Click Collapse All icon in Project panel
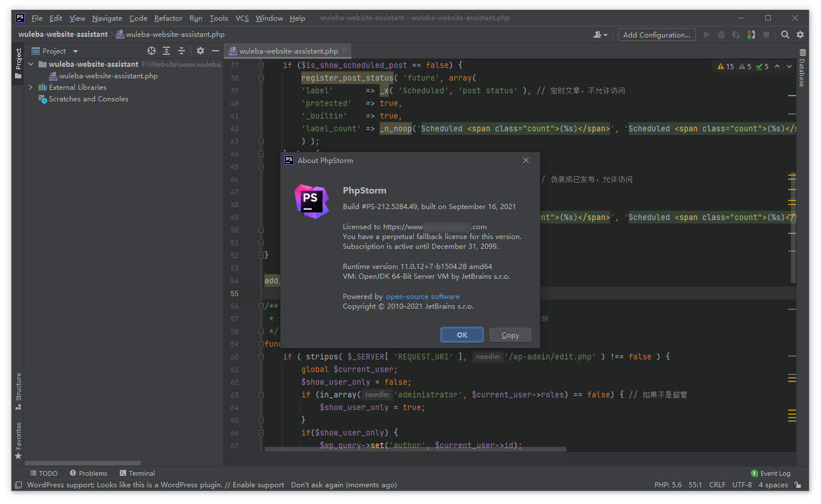This screenshot has height=504, width=821. point(181,51)
